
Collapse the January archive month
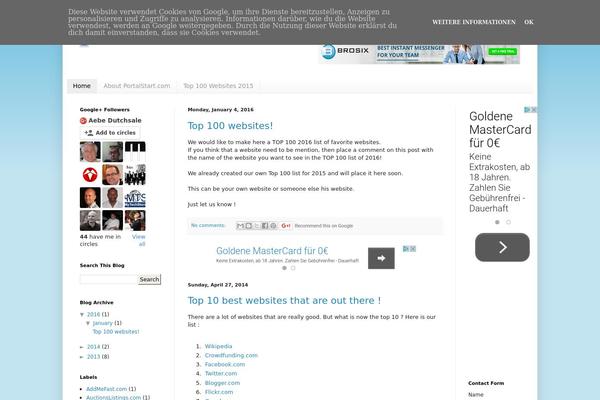click(88, 323)
